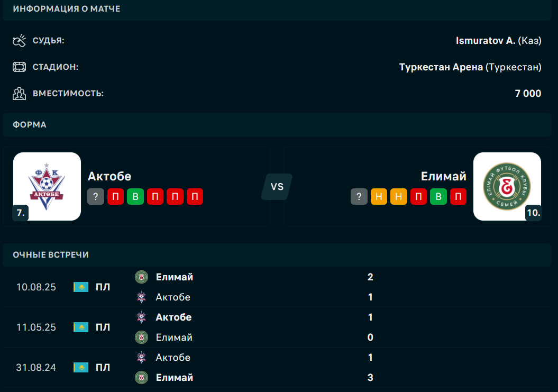Image resolution: width=558 pixels, height=392 pixels.
Task: Click Kazakhstan flag in 10.08.25 match row
Action: coord(81,287)
